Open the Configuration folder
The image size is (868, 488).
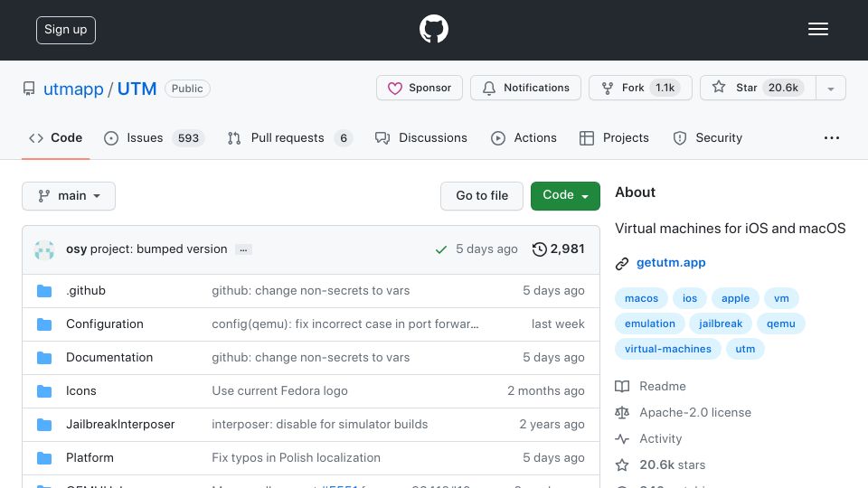coord(105,324)
